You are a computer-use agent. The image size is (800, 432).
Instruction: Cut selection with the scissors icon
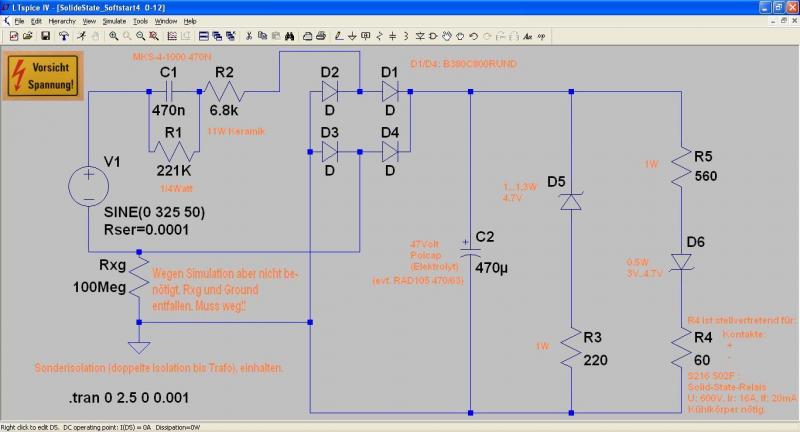pyautogui.click(x=249, y=36)
